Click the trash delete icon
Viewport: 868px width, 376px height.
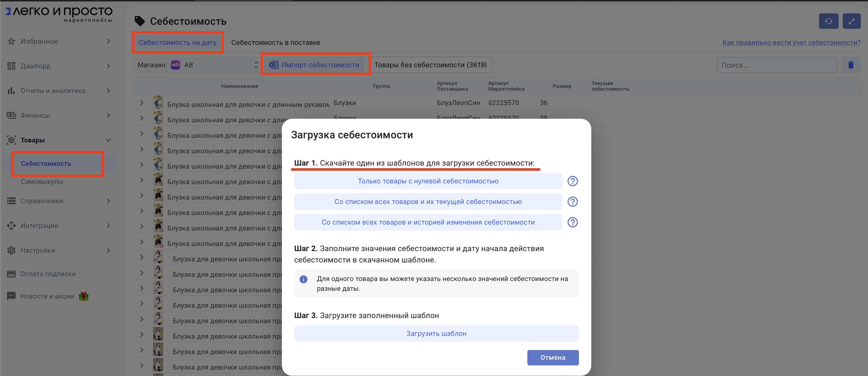click(x=850, y=65)
